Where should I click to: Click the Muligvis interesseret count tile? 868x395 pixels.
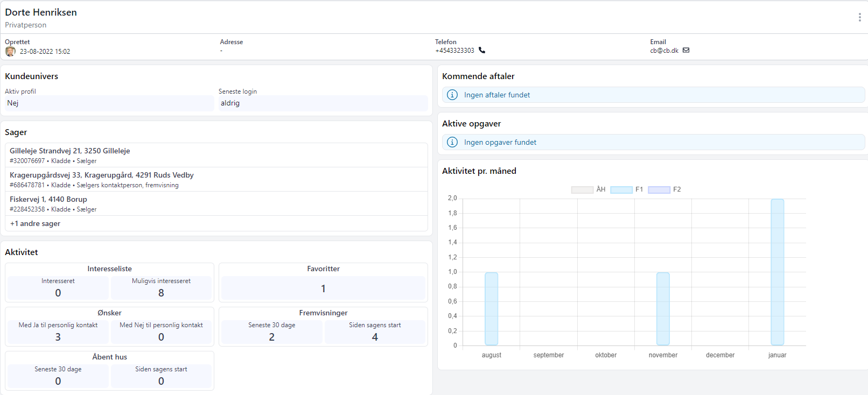tap(161, 288)
